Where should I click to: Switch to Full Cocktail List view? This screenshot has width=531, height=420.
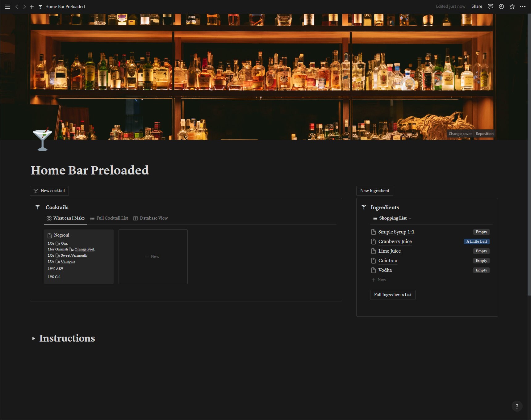(x=109, y=218)
